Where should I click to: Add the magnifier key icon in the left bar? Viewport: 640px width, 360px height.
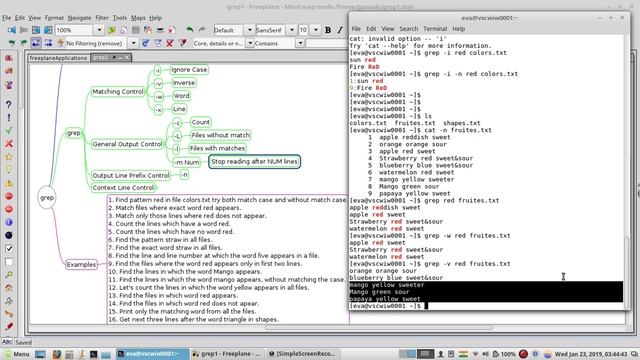9,275
